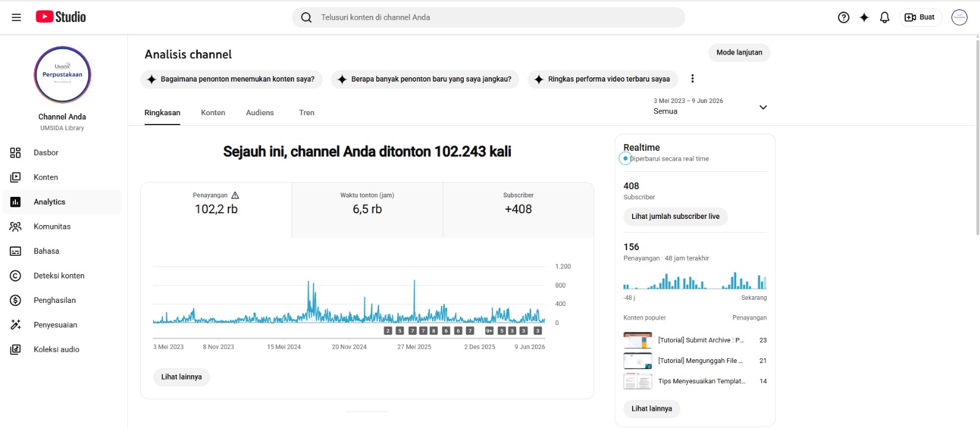
Task: Open the three-dot more options menu
Action: [692, 78]
